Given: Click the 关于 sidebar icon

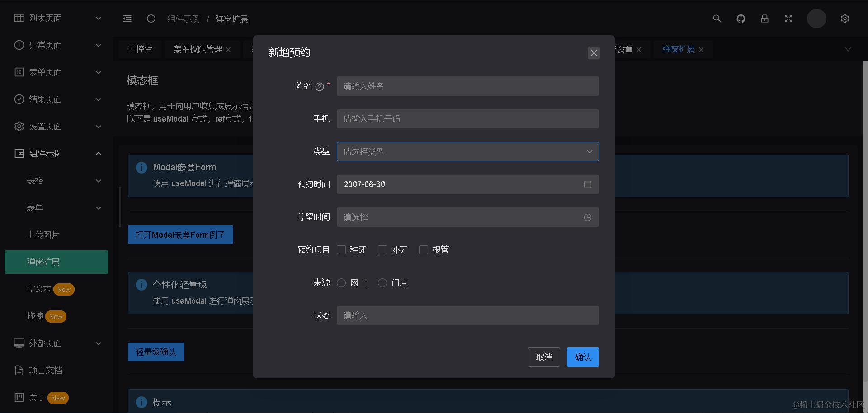Looking at the screenshot, I should coord(19,397).
